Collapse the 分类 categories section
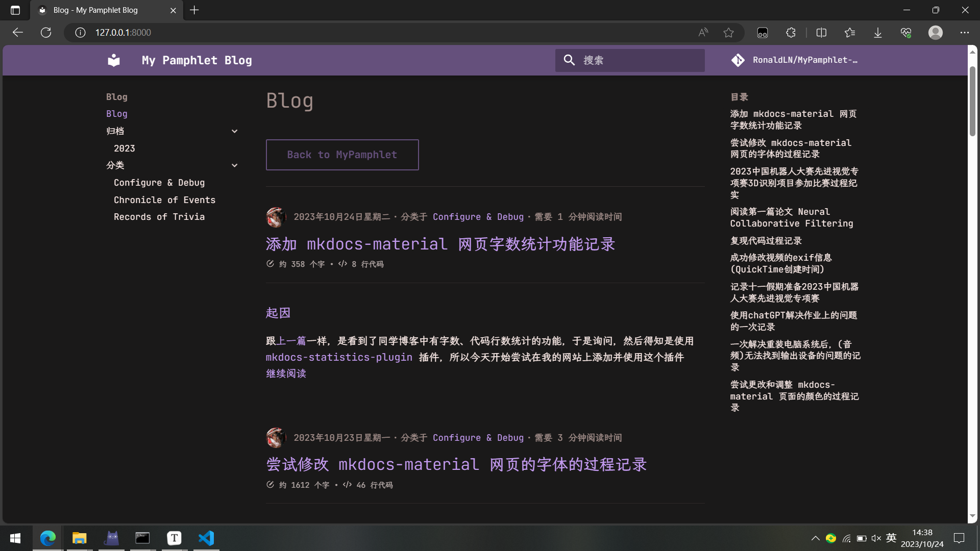The height and width of the screenshot is (551, 980). (x=234, y=165)
